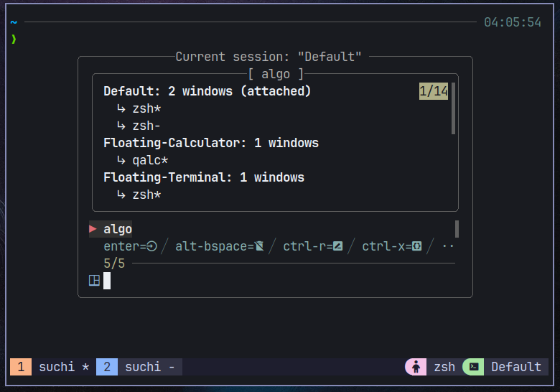Click the 'qalc*' window entry

(x=150, y=160)
